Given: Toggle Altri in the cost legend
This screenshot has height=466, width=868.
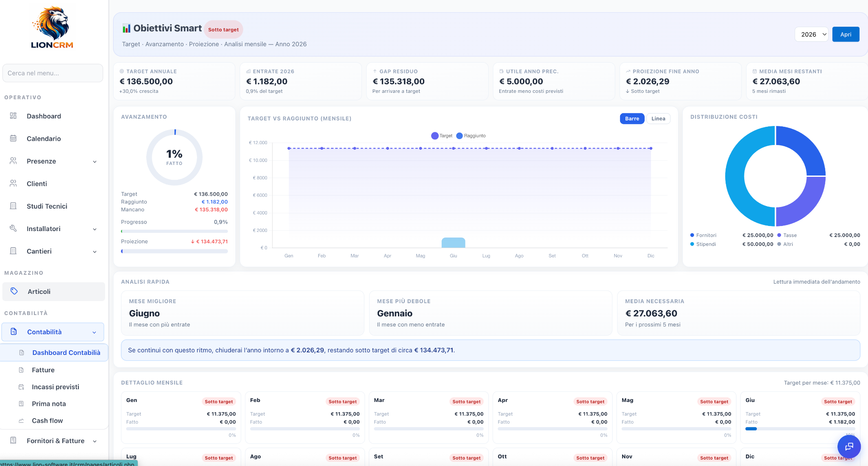Looking at the screenshot, I should 785,244.
